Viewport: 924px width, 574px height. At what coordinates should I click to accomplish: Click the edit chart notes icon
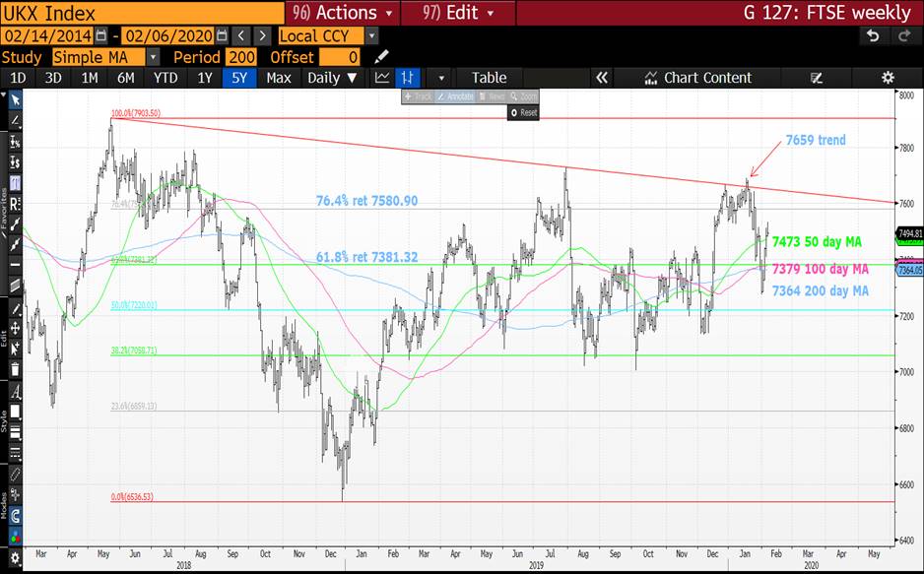(x=817, y=78)
